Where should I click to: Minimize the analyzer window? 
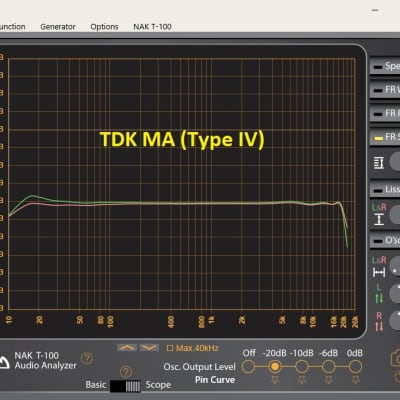click(375, 10)
